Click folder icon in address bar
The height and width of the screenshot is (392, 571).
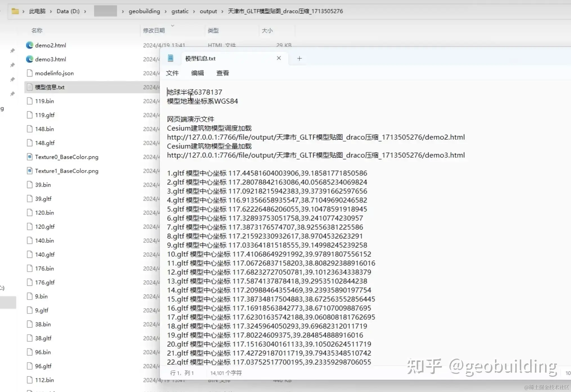pos(15,11)
